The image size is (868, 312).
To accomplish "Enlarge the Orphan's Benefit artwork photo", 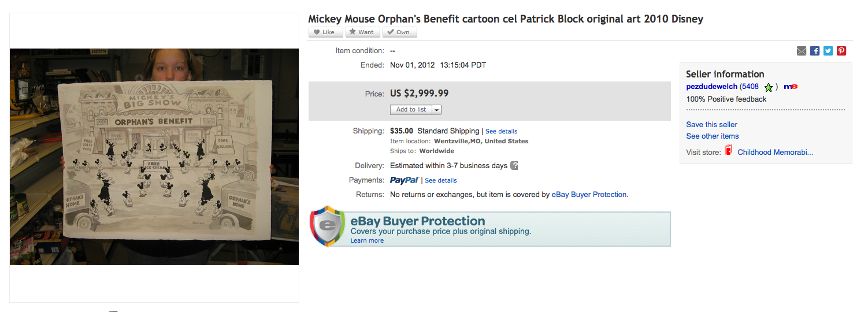I will point(154,157).
